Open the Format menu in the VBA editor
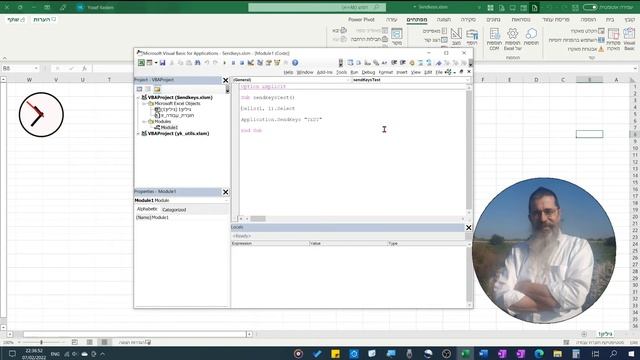The width and height of the screenshot is (640, 360). [x=385, y=72]
